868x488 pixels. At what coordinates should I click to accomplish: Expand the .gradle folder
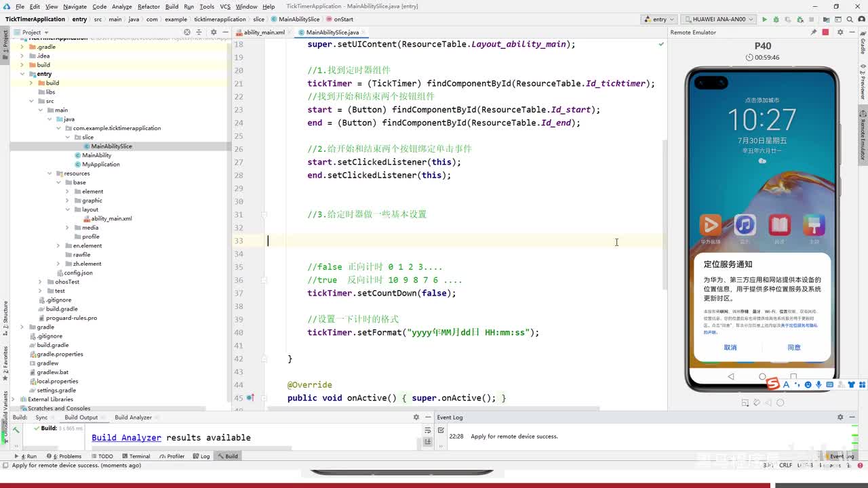(x=22, y=47)
